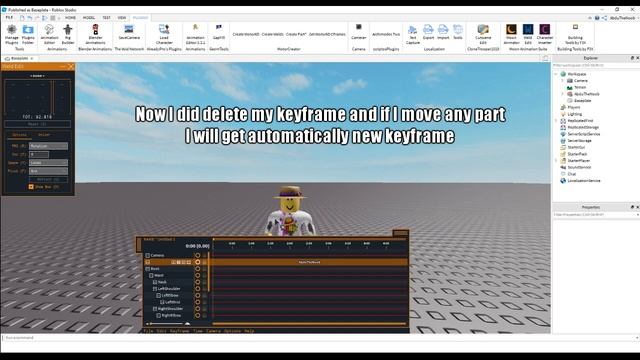
Task: Select the Baseplate document tab
Action: [x=19, y=58]
